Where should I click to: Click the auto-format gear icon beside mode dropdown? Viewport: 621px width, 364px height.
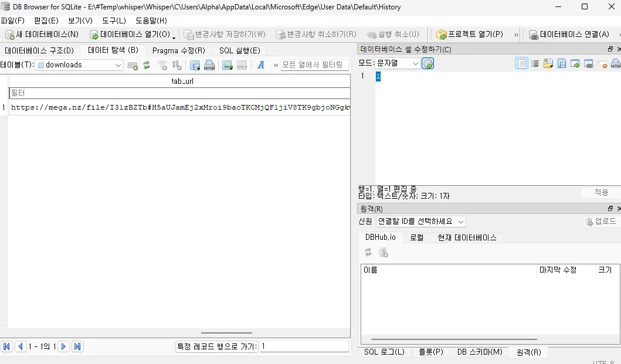tap(428, 63)
